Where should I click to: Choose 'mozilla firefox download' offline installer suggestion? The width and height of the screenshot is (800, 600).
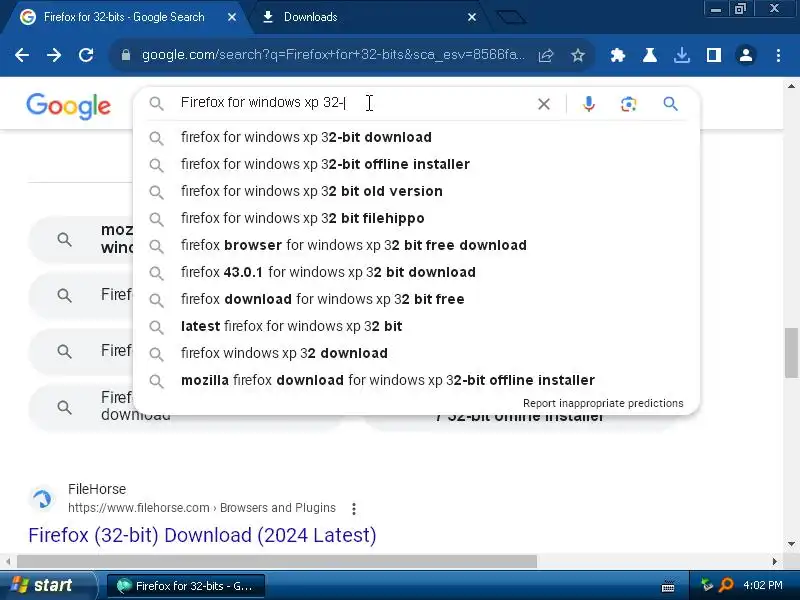(417, 381)
